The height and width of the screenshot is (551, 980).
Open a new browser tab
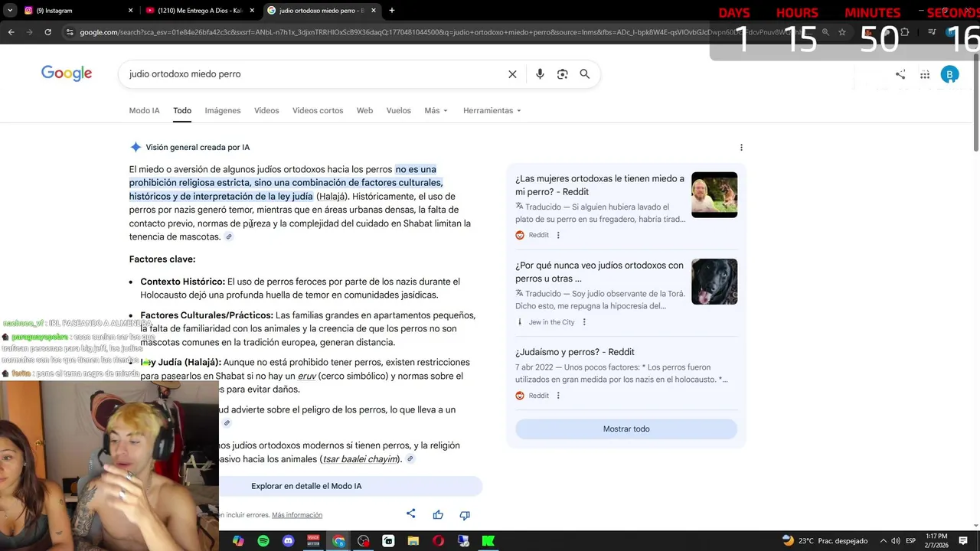[x=391, y=11]
